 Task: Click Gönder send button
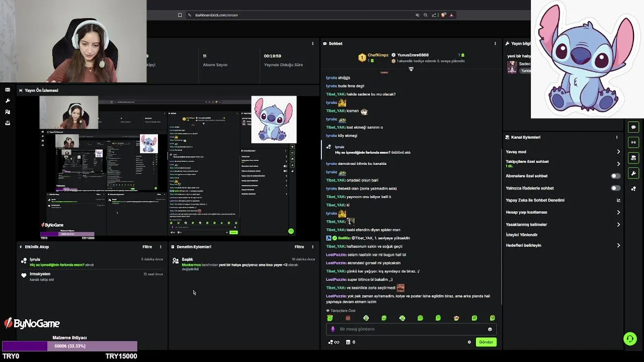click(x=486, y=342)
